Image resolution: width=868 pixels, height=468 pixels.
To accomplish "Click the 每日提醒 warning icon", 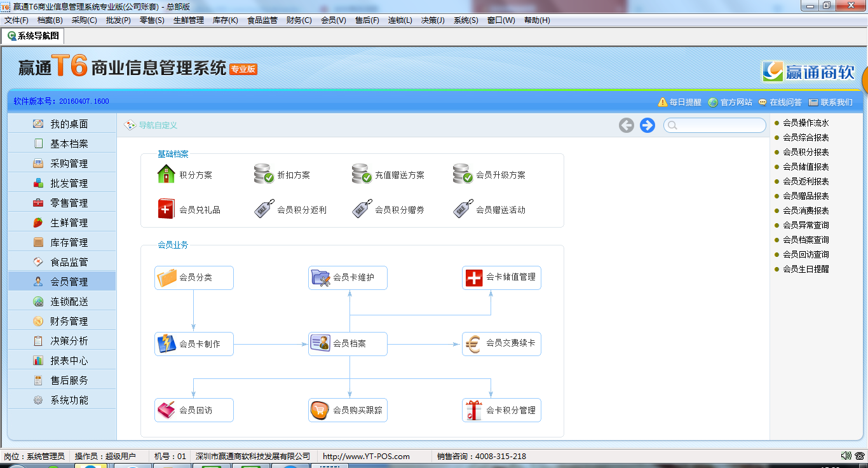I will 663,102.
